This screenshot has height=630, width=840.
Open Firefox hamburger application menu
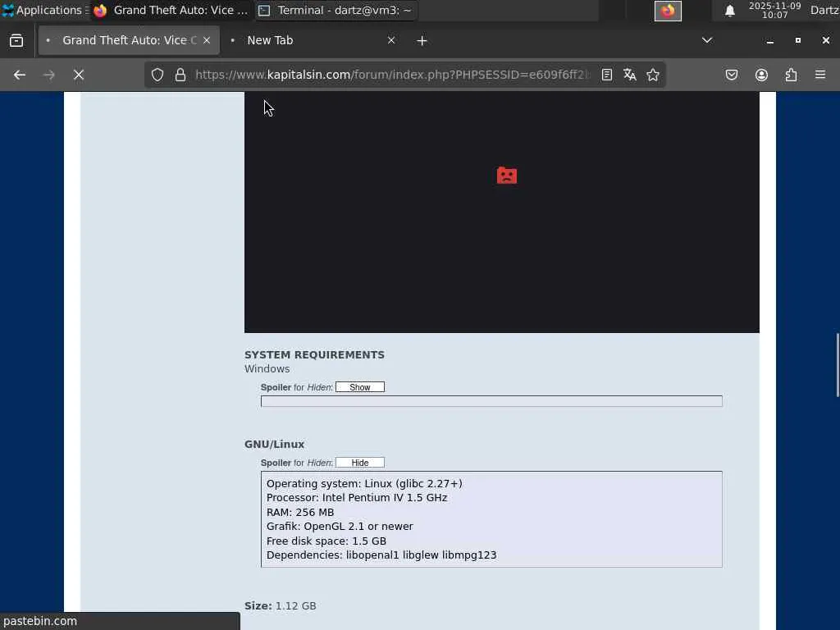820,75
